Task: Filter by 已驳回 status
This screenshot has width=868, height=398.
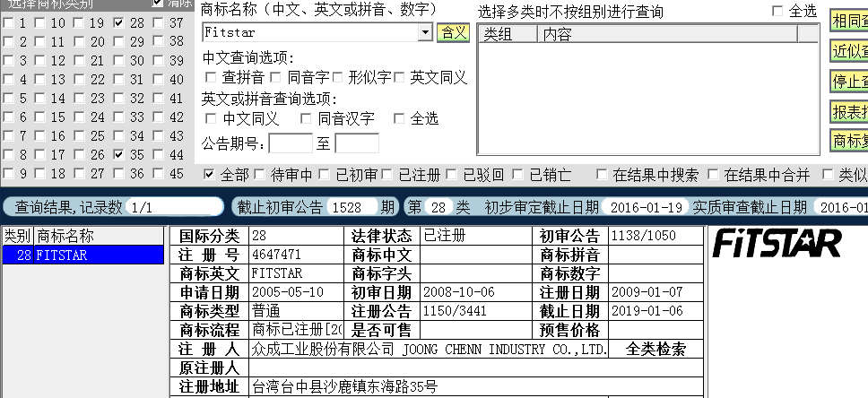Action: click(x=451, y=175)
